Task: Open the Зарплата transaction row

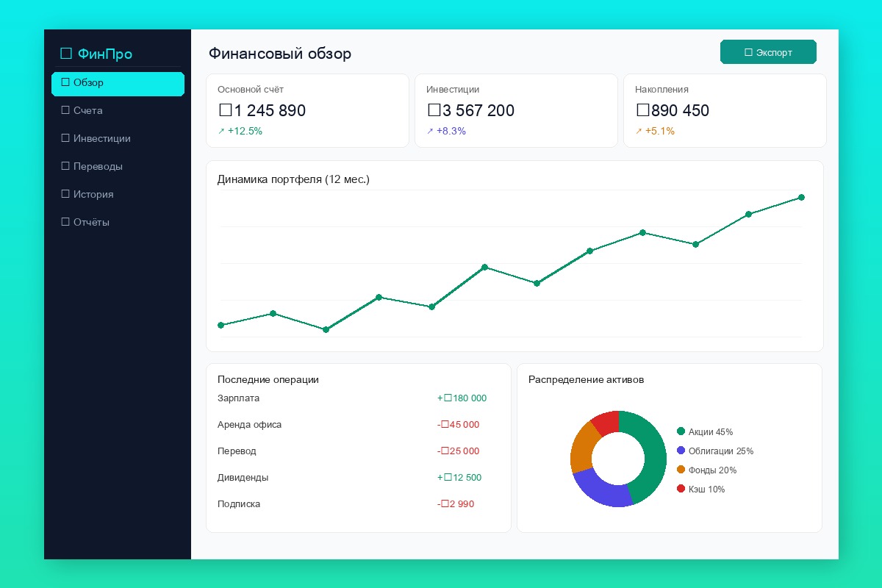Action: [x=359, y=398]
